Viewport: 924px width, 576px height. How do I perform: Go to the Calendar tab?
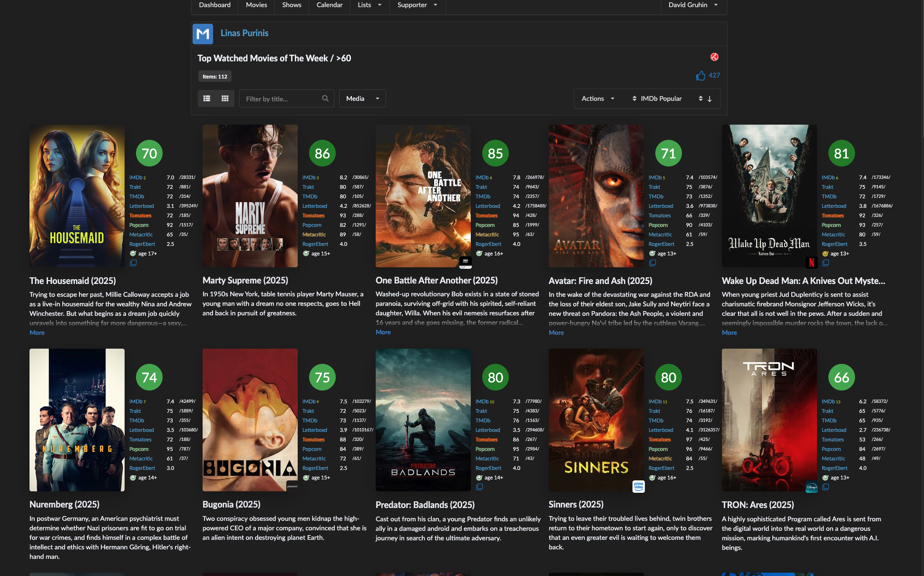click(x=329, y=5)
